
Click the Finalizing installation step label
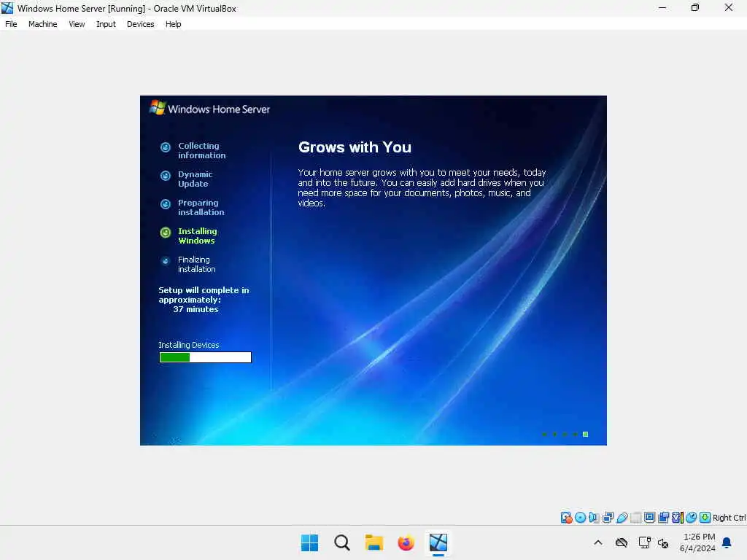tap(197, 264)
